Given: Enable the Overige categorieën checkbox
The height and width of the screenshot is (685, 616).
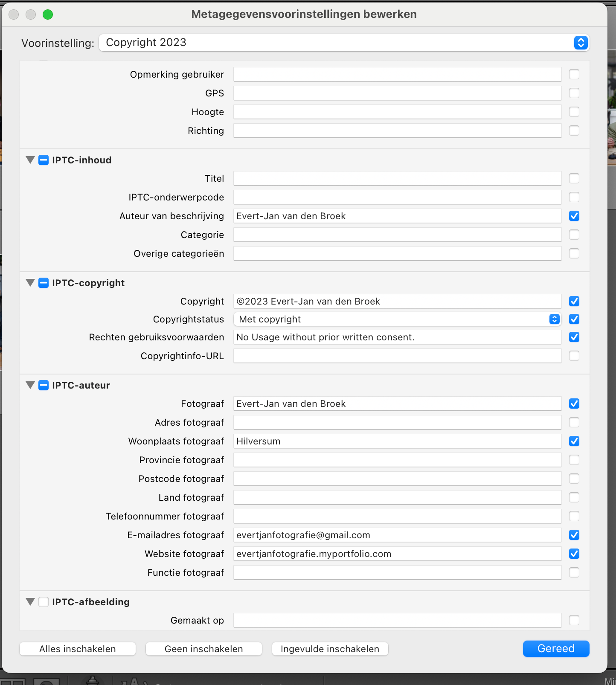Looking at the screenshot, I should 574,253.
